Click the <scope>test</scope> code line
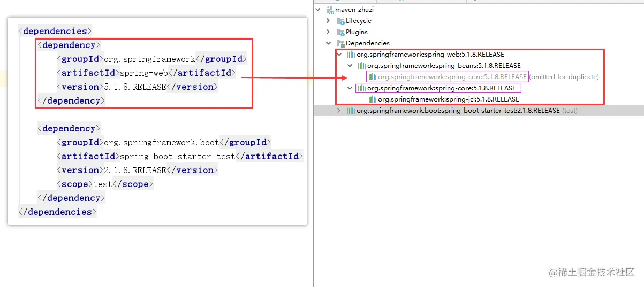The width and height of the screenshot is (644, 287). [x=105, y=184]
